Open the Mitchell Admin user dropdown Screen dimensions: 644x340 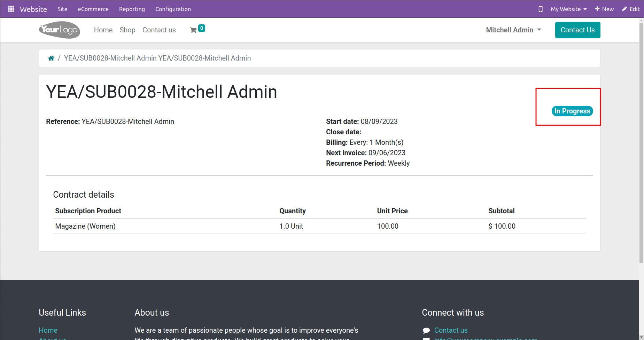513,30
